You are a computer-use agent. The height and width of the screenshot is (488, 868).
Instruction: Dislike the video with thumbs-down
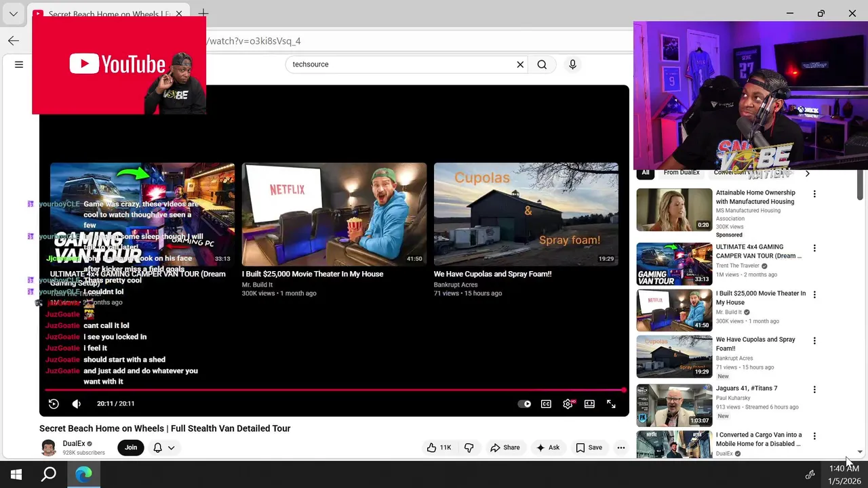click(469, 447)
